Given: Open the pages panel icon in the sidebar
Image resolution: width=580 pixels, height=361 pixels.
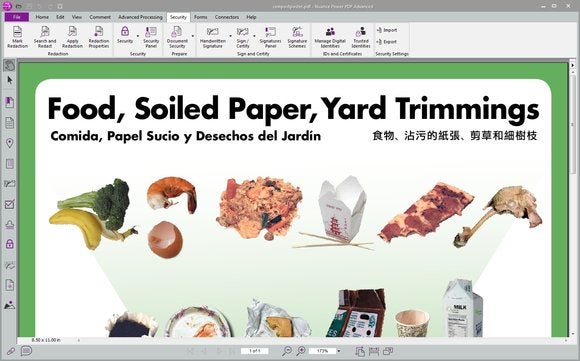Looking at the screenshot, I should click(x=10, y=123).
